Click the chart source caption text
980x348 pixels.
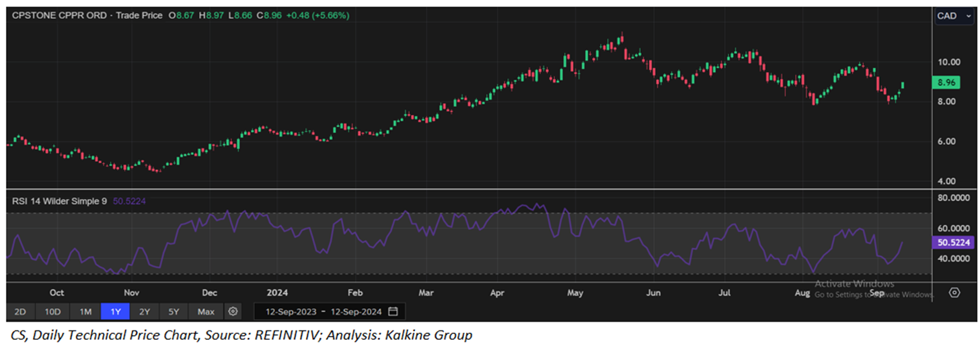click(x=241, y=335)
